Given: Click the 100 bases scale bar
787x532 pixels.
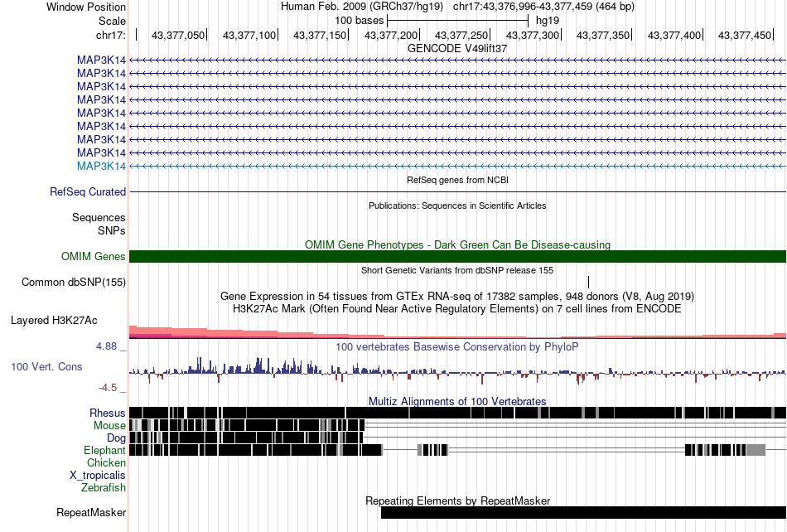Looking at the screenshot, I should [458, 21].
